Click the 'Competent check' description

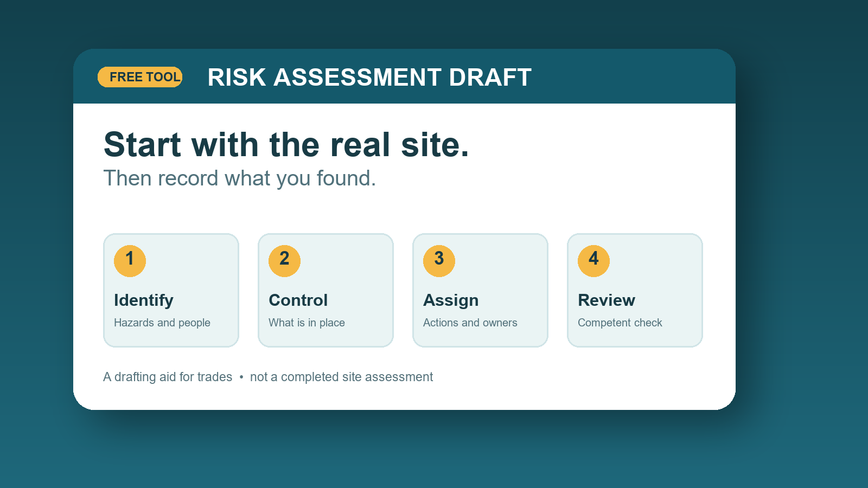click(x=620, y=323)
